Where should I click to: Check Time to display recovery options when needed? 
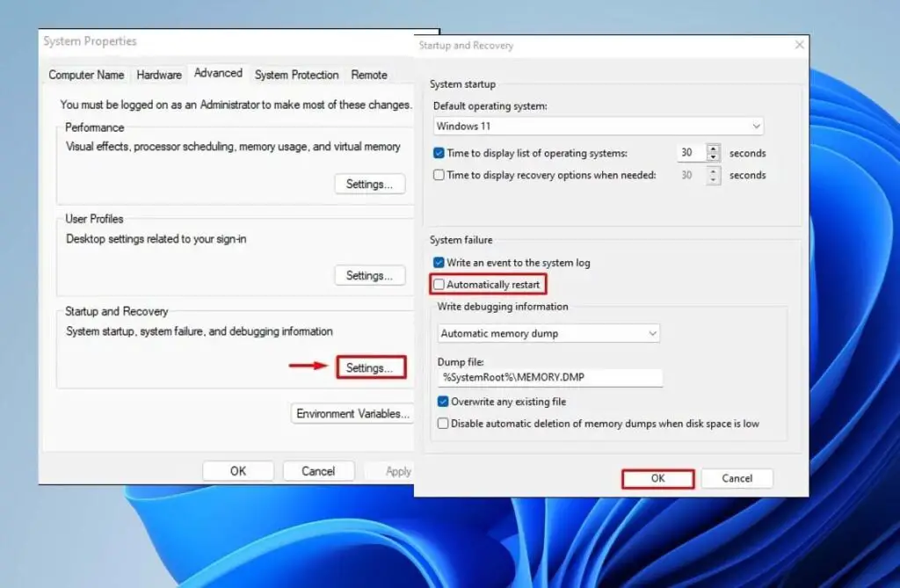pyautogui.click(x=438, y=174)
